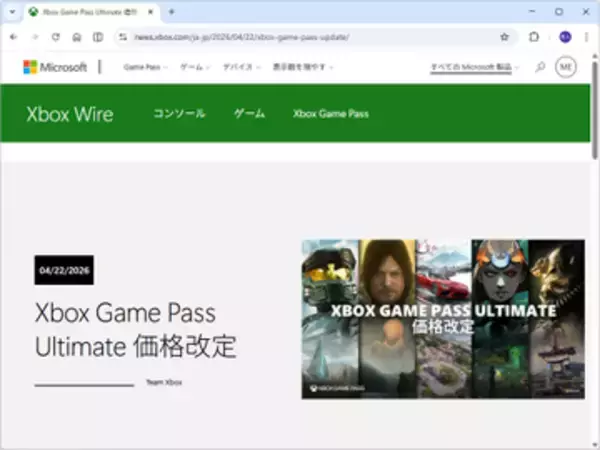
Task: Open site search magnifier icon
Action: pos(540,67)
